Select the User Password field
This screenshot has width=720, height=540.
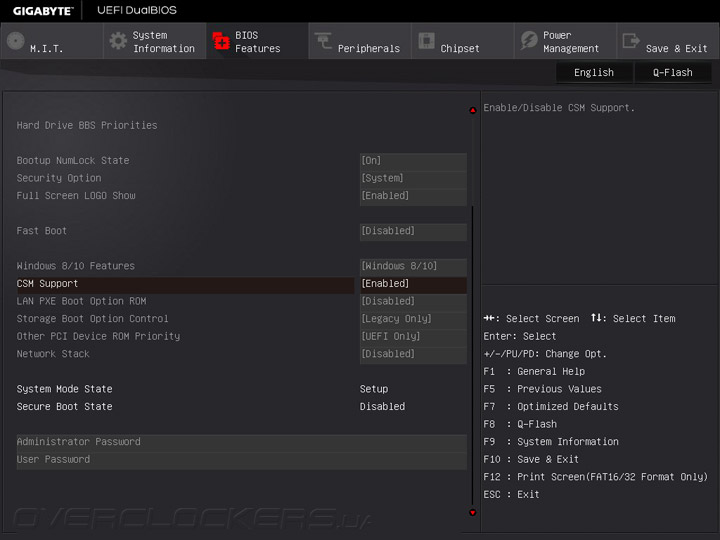pos(242,460)
